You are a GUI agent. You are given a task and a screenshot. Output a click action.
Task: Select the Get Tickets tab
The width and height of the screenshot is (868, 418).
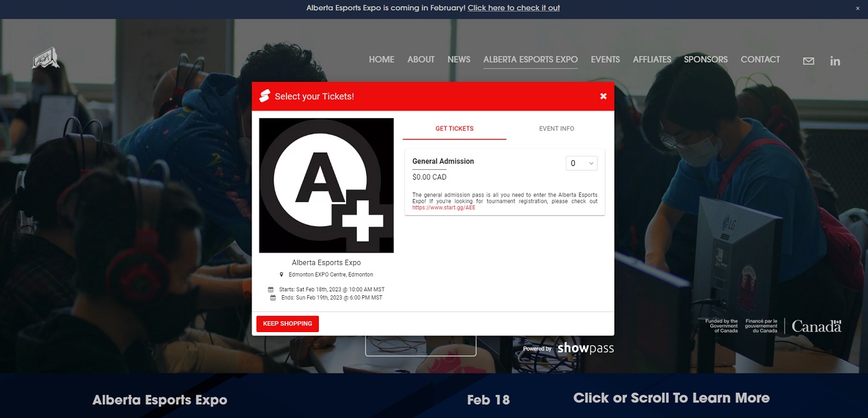(454, 129)
